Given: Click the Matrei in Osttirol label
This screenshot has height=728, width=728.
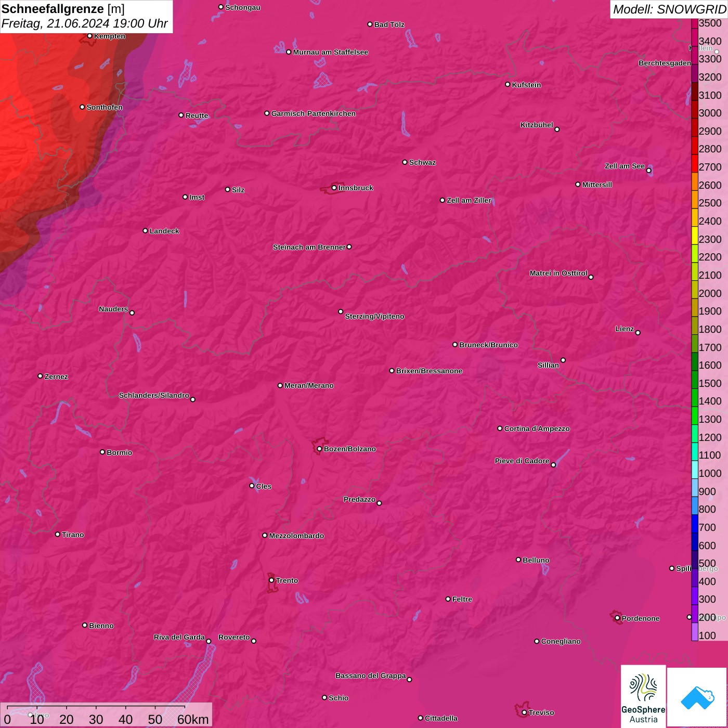Looking at the screenshot, I should pos(558,273).
